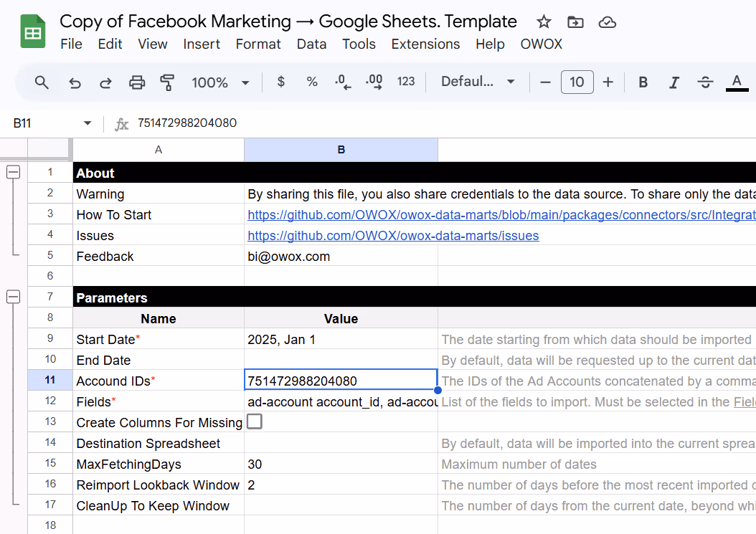Image resolution: width=756 pixels, height=534 pixels.
Task: Increase decimal places
Action: (x=374, y=82)
